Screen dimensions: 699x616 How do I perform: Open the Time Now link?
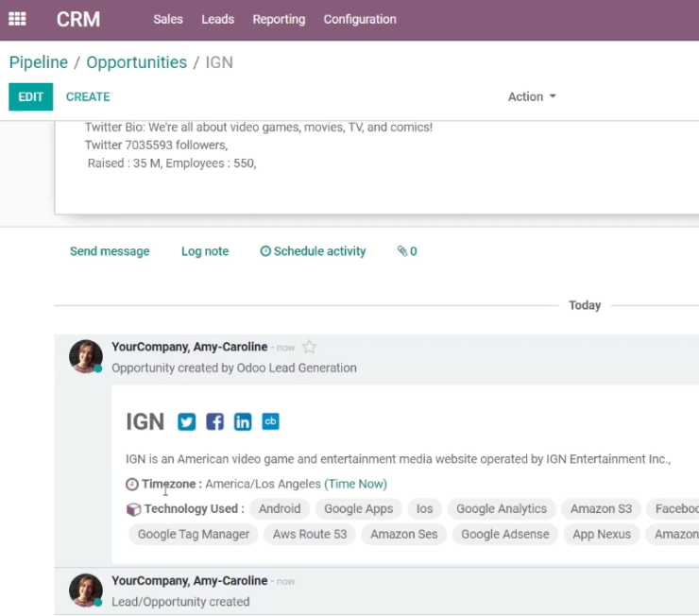[x=355, y=484]
